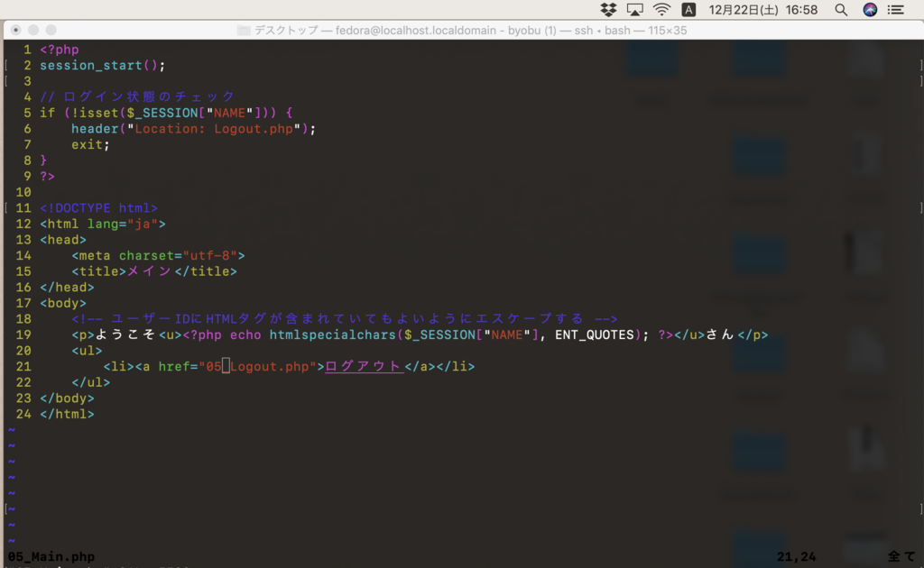Screen dimensions: 924x568
Task: Close the terminal window
Action: 16,30
